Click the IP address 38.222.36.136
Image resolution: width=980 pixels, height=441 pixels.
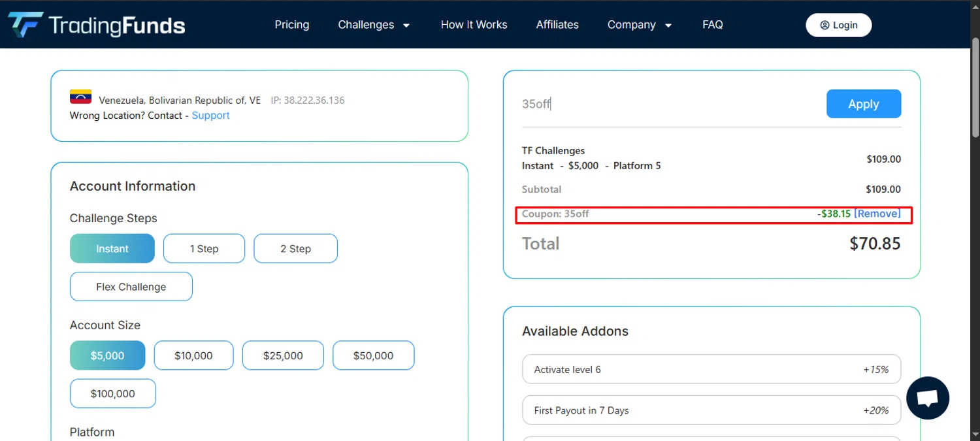[x=308, y=101]
